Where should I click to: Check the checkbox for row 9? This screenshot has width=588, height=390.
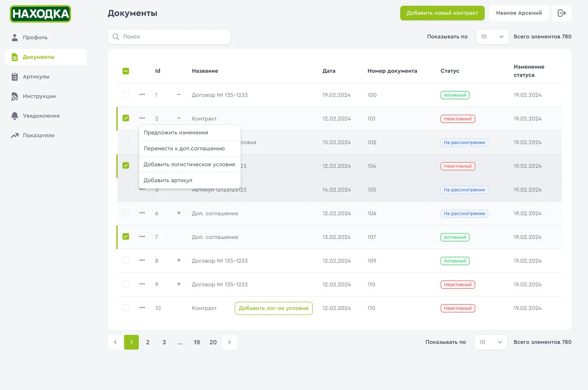pos(126,284)
